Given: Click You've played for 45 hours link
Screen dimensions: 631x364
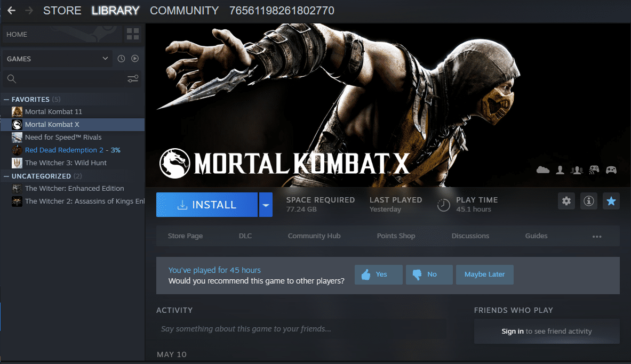Looking at the screenshot, I should [x=214, y=270].
